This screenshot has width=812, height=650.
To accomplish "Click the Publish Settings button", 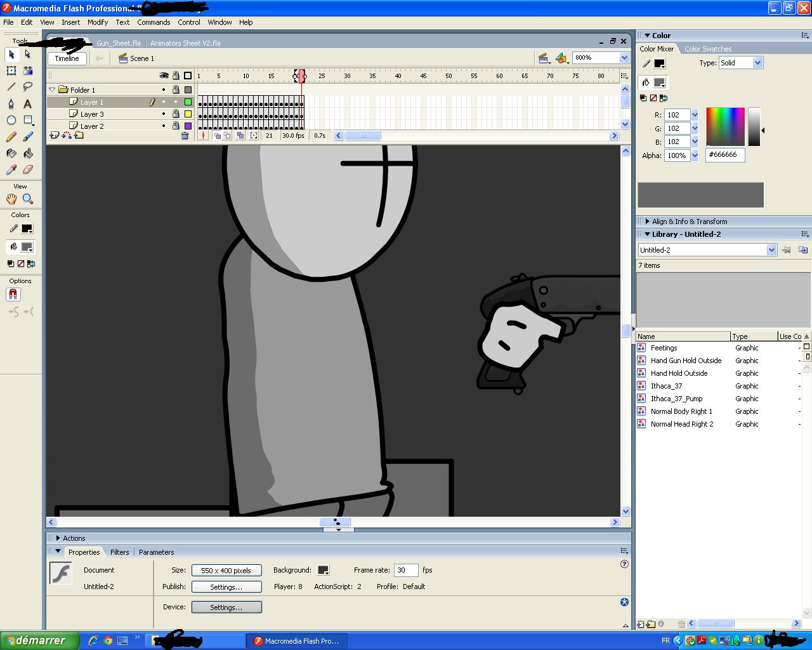I will point(226,587).
